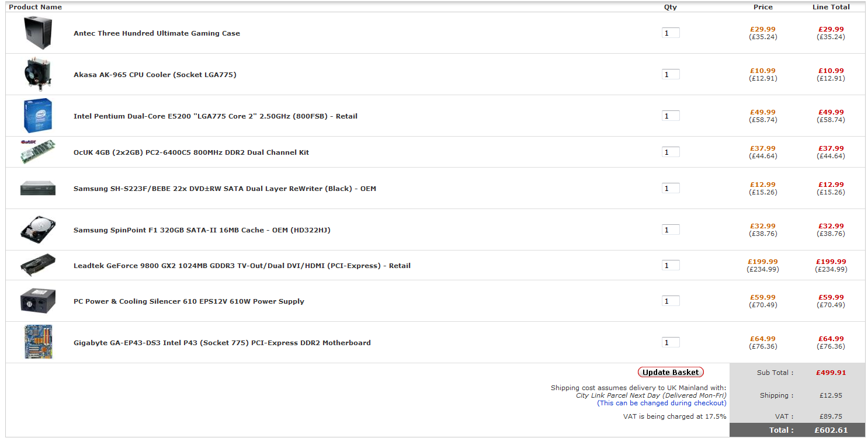Focus quantity field for Antec gaming case
The image size is (868, 438).
[671, 33]
